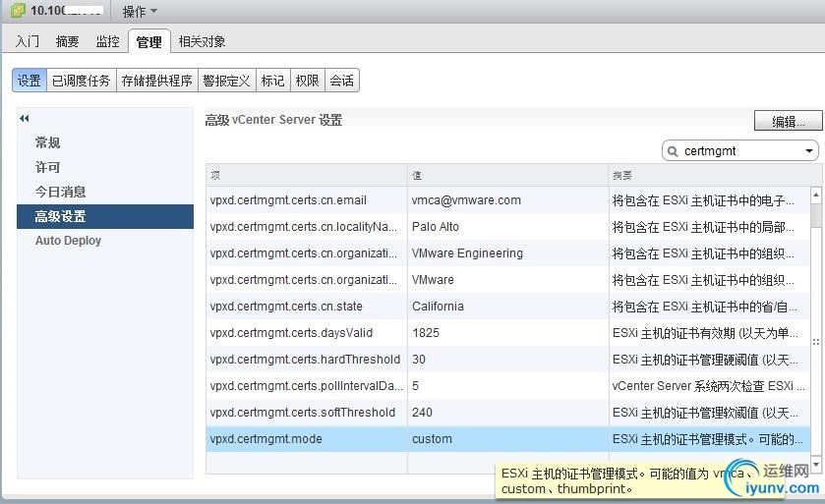This screenshot has width=825, height=504.
Task: Select 常规 in the settings sidebar
Action: coord(48,142)
